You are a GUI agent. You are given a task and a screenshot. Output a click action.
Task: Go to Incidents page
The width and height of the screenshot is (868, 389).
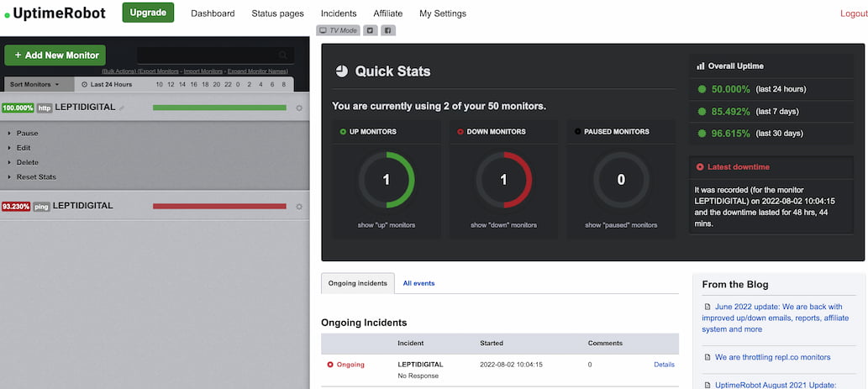(339, 13)
